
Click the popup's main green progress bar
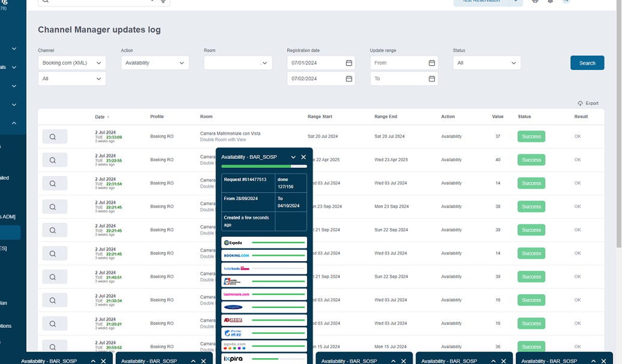click(x=264, y=166)
